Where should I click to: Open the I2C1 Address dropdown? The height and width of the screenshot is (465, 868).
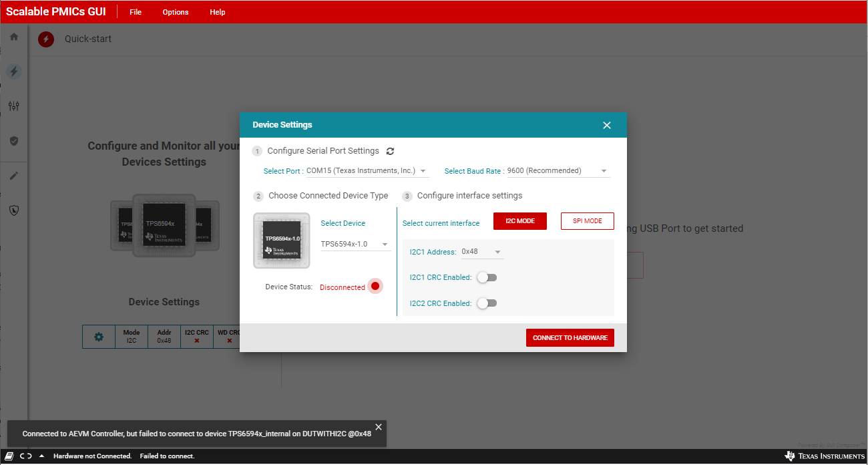click(x=482, y=252)
